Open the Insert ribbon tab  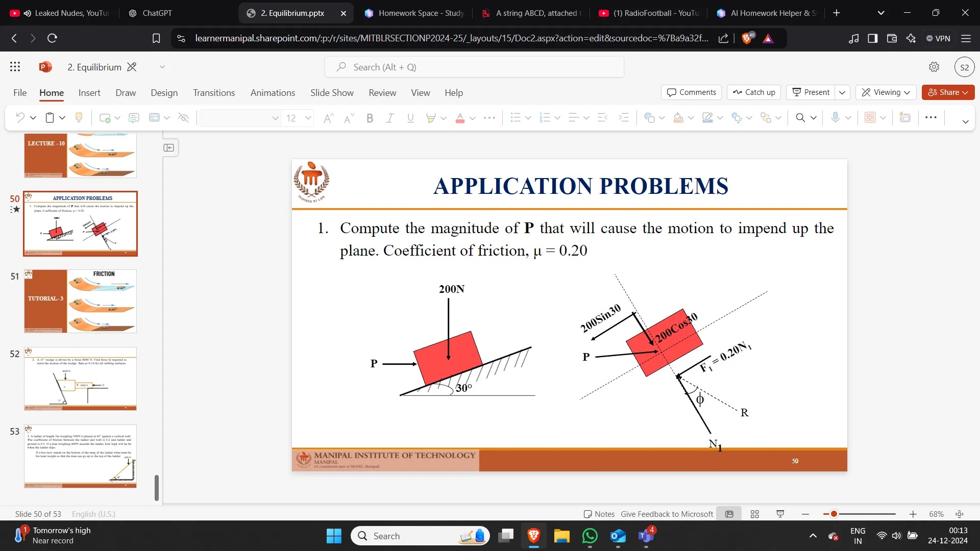tap(89, 93)
